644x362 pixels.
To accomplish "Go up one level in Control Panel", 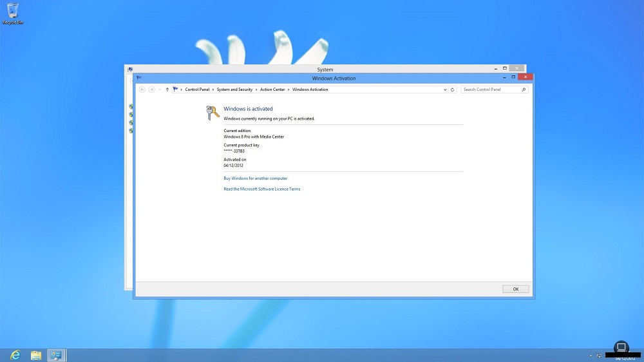I will (x=167, y=89).
